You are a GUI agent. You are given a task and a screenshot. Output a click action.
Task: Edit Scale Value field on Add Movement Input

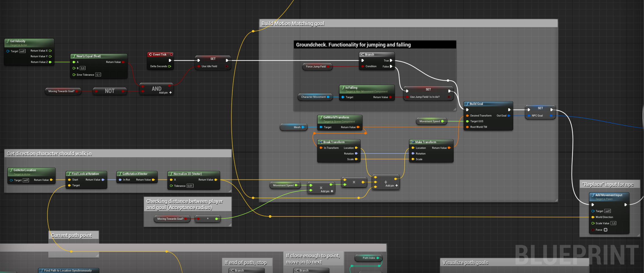(x=613, y=223)
